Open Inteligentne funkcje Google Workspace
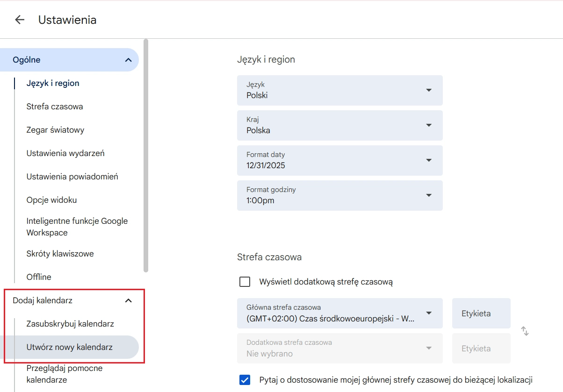The image size is (563, 392). tap(77, 227)
